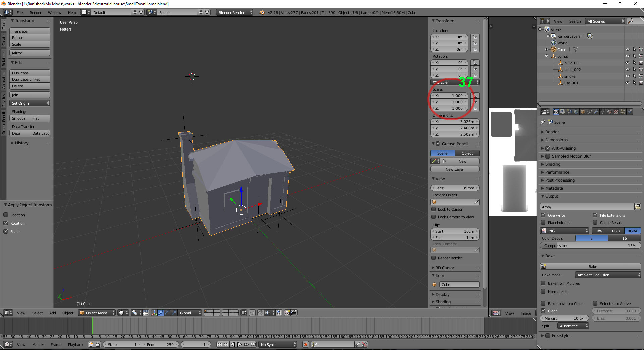
Task: Click the OpenGL render animation clapper icon
Action: coord(294,313)
